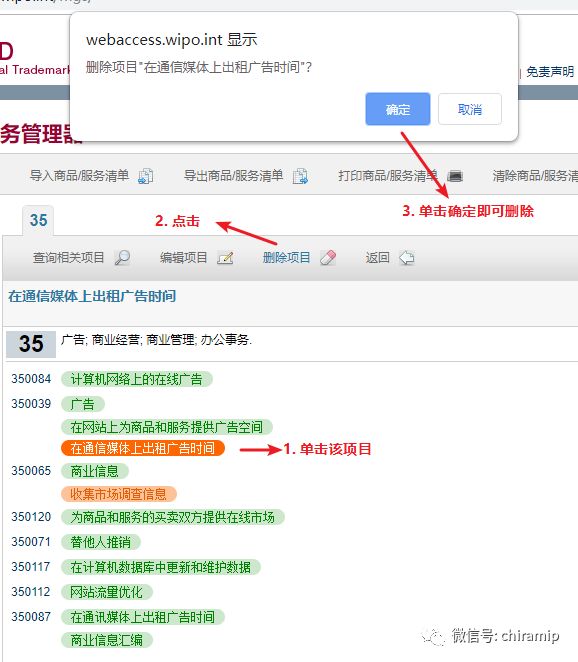
Task: Select item 在通讯媒体上出租广告时间
Action: pos(143,617)
